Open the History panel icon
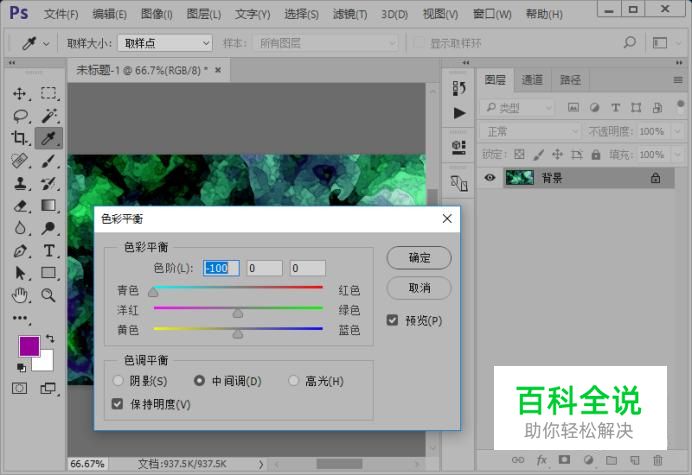 point(459,88)
